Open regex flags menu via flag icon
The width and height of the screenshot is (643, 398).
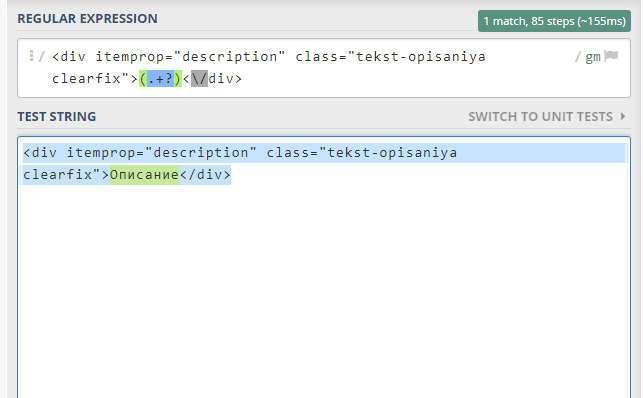[611, 56]
